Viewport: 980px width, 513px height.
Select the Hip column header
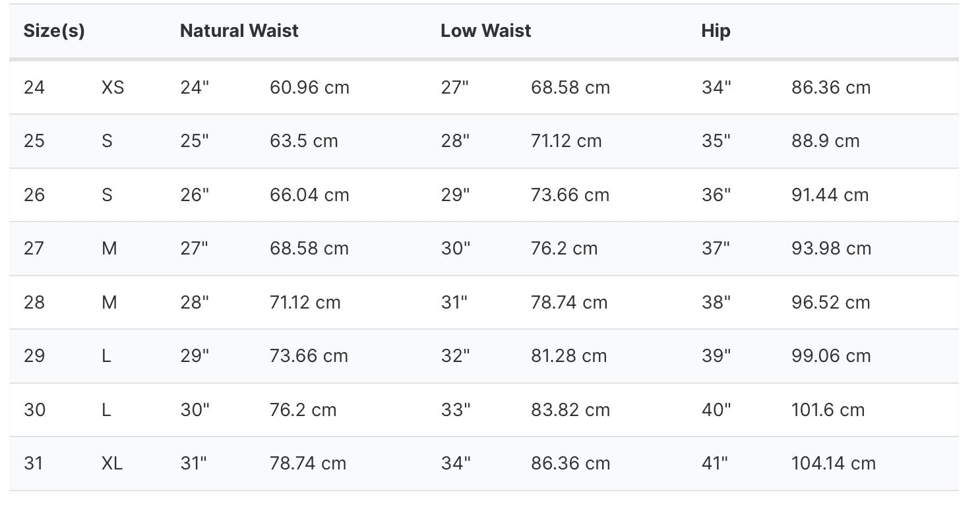click(x=716, y=31)
